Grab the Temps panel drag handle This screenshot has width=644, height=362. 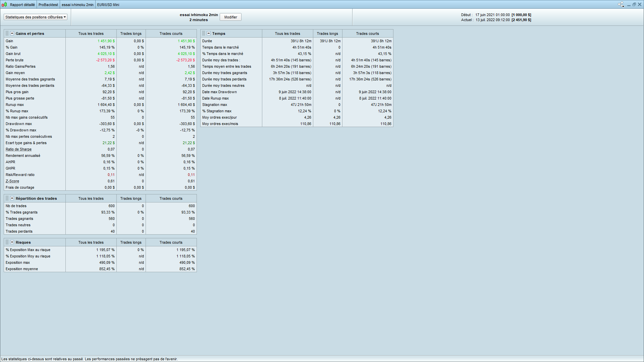(x=204, y=34)
